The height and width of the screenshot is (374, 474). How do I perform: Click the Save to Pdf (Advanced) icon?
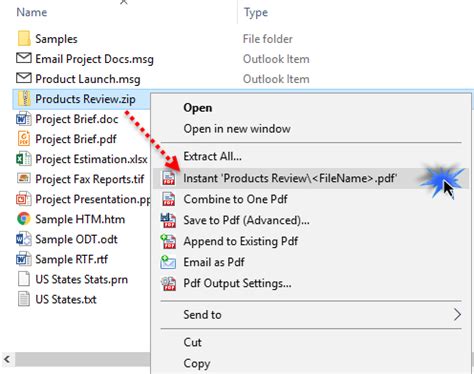click(168, 220)
